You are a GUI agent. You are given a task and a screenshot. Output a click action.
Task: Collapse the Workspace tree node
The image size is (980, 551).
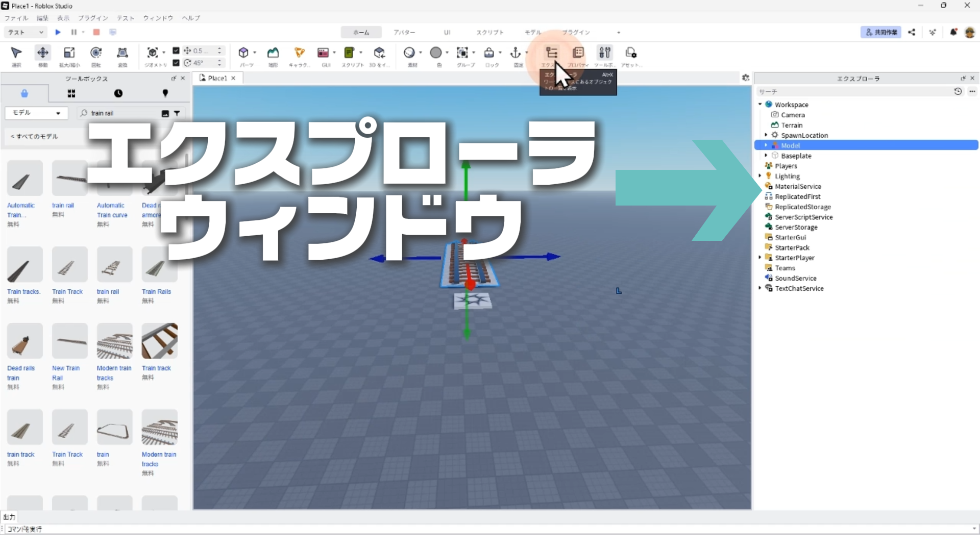pyautogui.click(x=760, y=105)
